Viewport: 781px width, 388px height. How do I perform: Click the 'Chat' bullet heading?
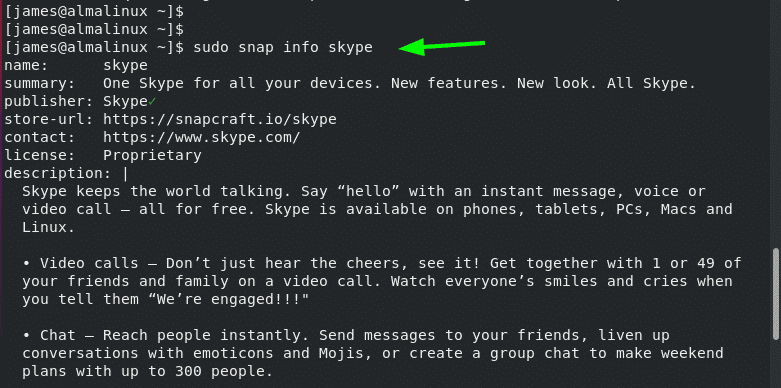tap(58, 335)
